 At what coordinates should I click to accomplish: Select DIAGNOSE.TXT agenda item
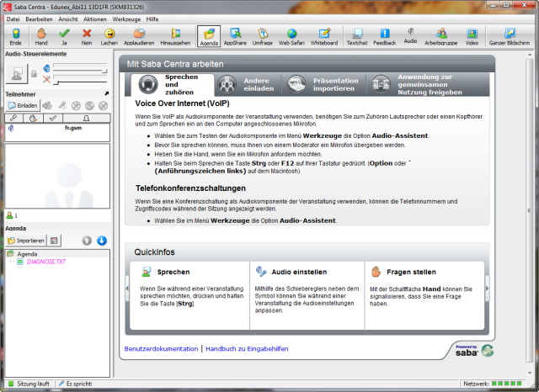46,262
